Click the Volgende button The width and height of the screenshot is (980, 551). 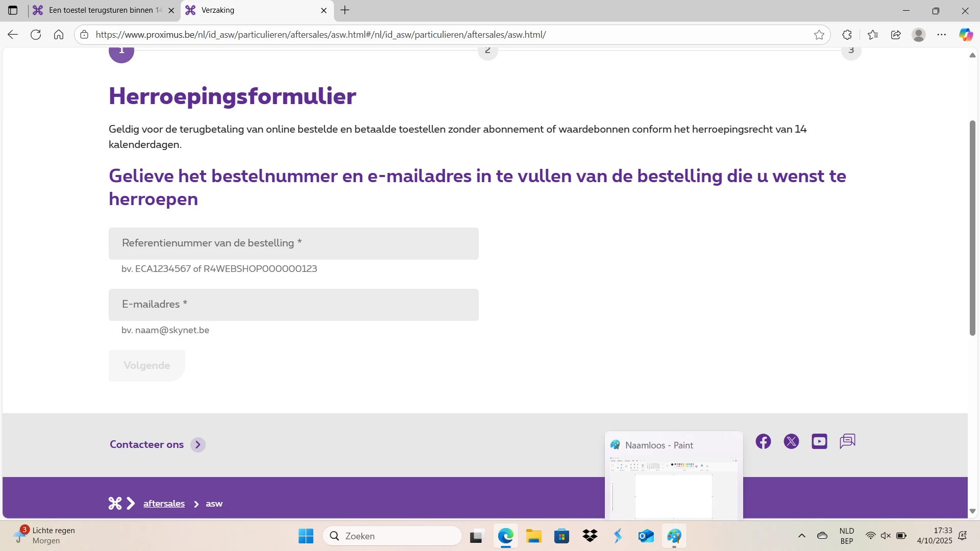click(146, 365)
